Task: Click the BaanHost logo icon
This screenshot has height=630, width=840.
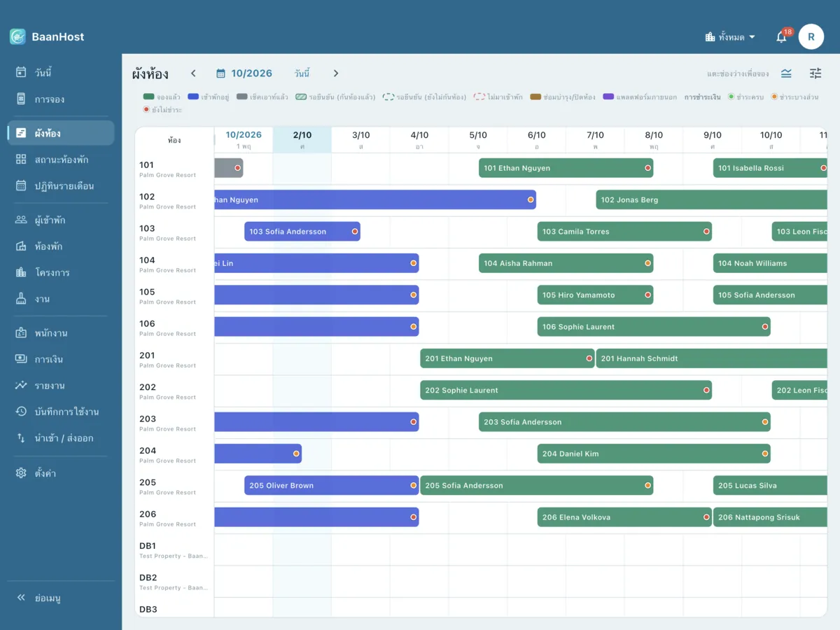Action: 17,36
